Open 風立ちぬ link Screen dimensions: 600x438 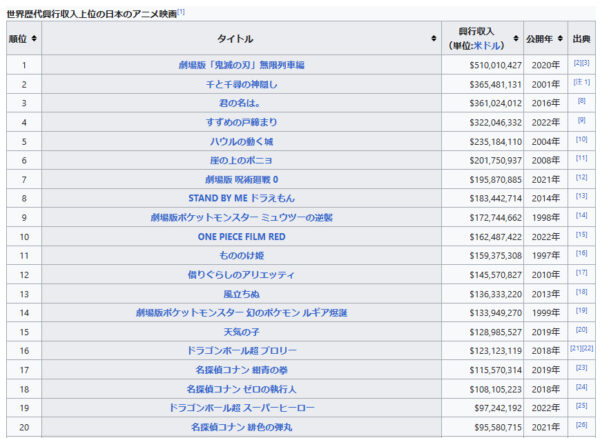[241, 294]
